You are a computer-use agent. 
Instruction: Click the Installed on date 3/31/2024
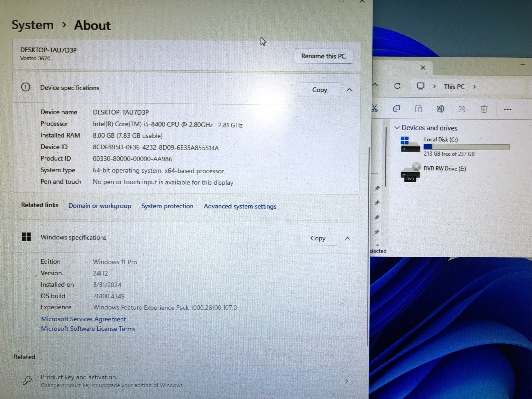(107, 285)
